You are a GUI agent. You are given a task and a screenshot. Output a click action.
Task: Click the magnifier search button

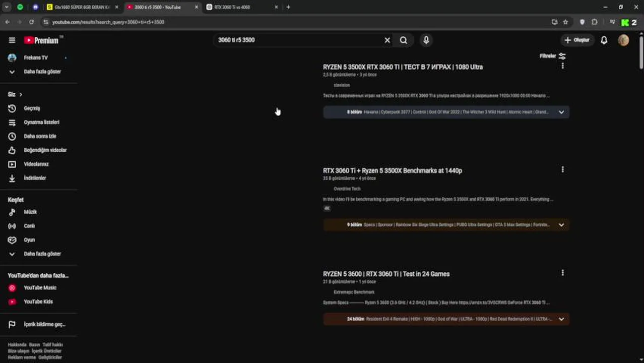(x=404, y=40)
